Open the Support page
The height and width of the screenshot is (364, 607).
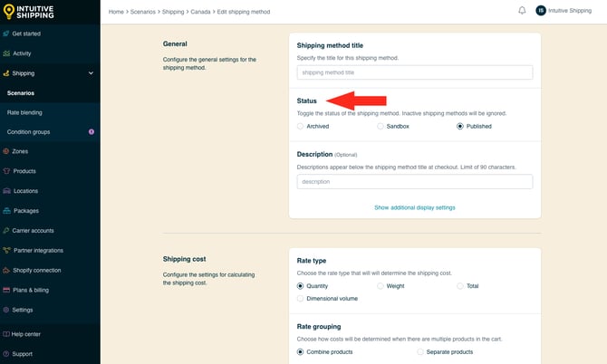pyautogui.click(x=22, y=353)
